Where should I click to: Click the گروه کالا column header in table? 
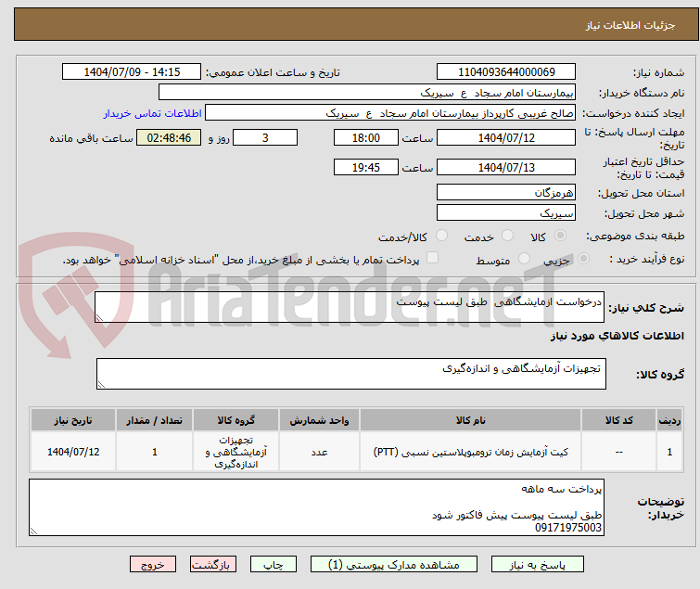pyautogui.click(x=235, y=420)
